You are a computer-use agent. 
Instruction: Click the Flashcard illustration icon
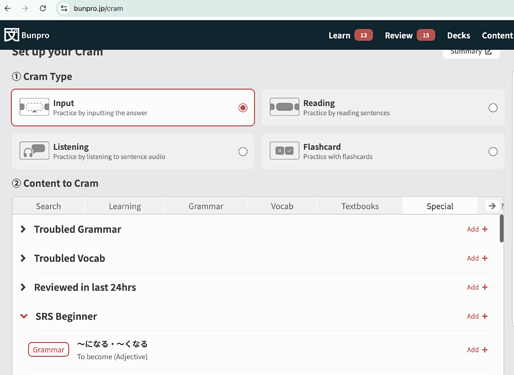coord(284,151)
